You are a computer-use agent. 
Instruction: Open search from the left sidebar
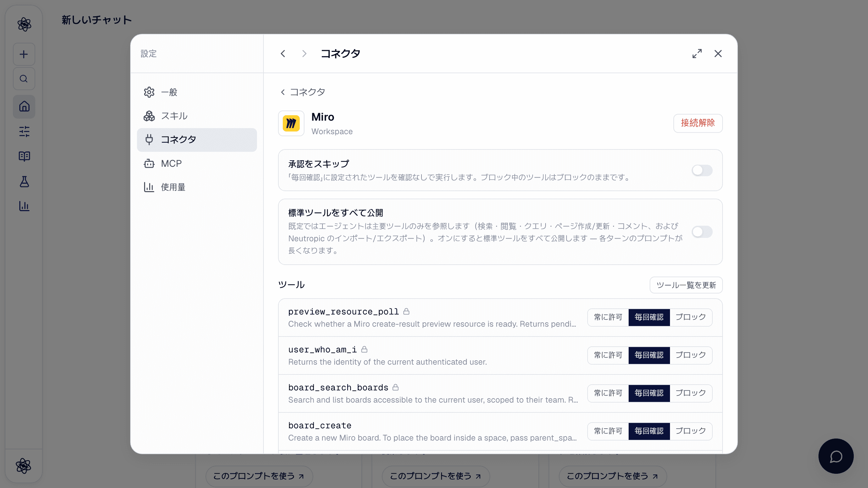pyautogui.click(x=24, y=79)
